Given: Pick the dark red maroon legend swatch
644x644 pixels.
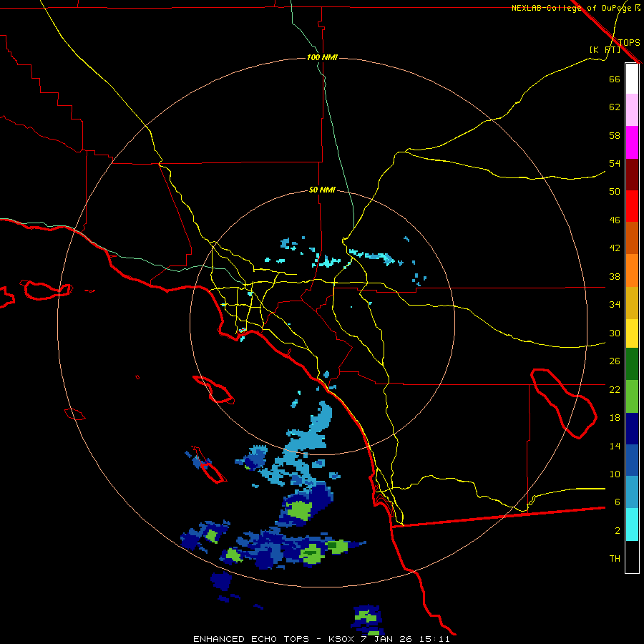Looking at the screenshot, I should tap(632, 174).
